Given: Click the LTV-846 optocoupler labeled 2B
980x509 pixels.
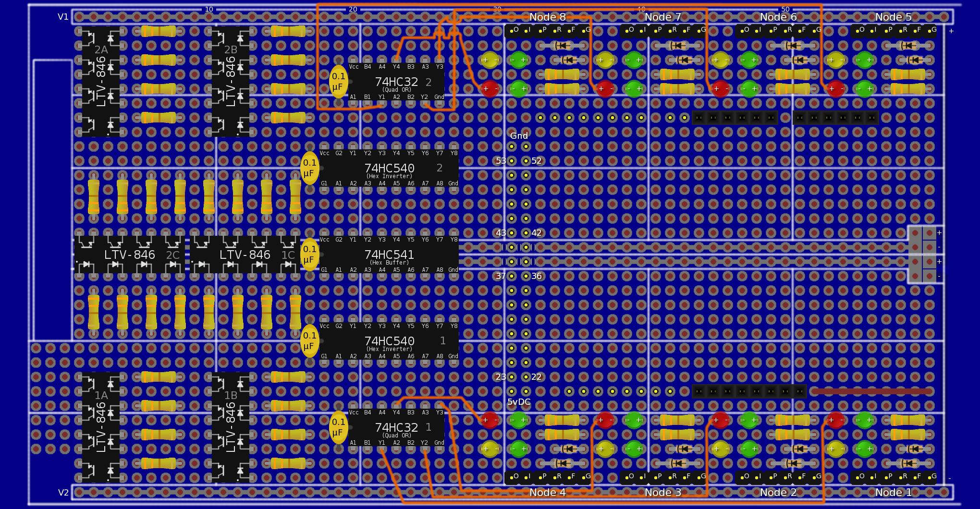Looking at the screenshot, I should coord(231,82).
